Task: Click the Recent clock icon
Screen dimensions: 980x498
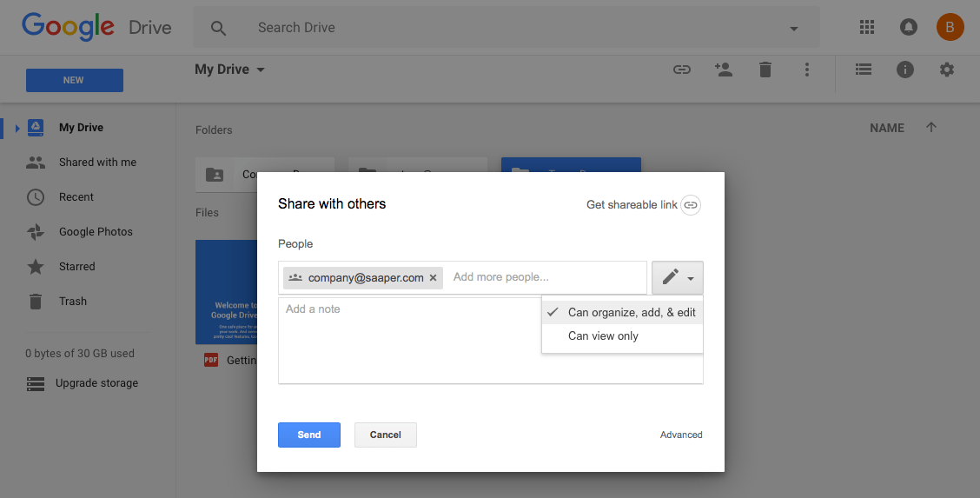Action: (36, 196)
